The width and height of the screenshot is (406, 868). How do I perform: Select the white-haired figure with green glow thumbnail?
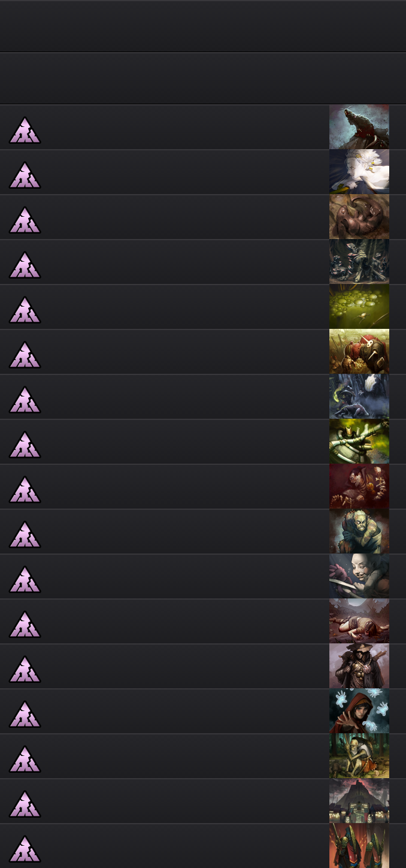pyautogui.click(x=359, y=397)
